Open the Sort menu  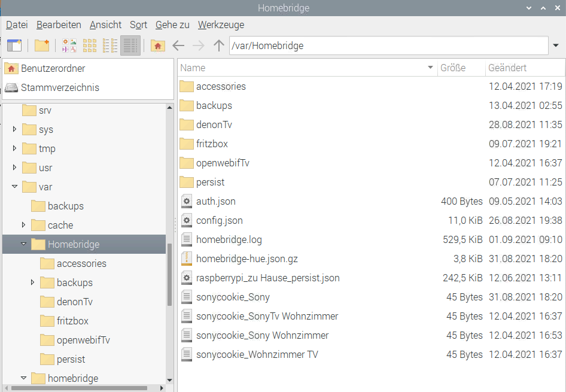139,25
